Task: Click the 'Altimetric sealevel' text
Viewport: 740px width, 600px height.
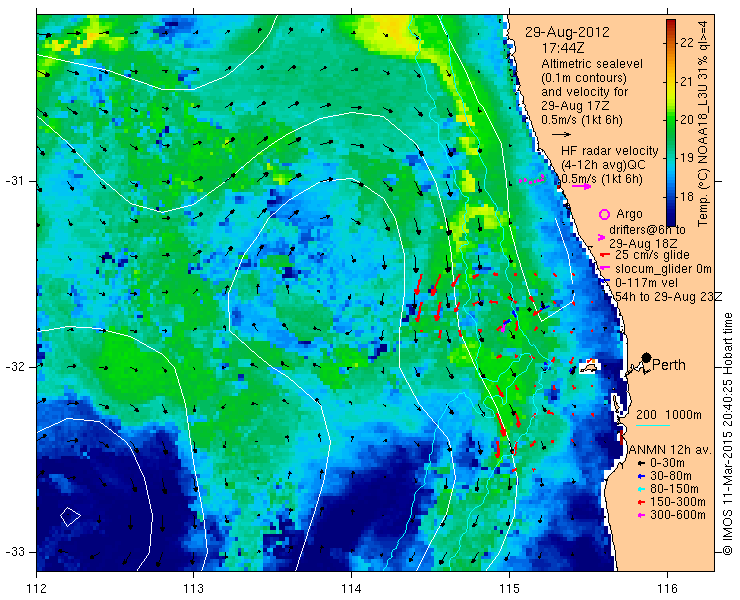Action: 591,64
